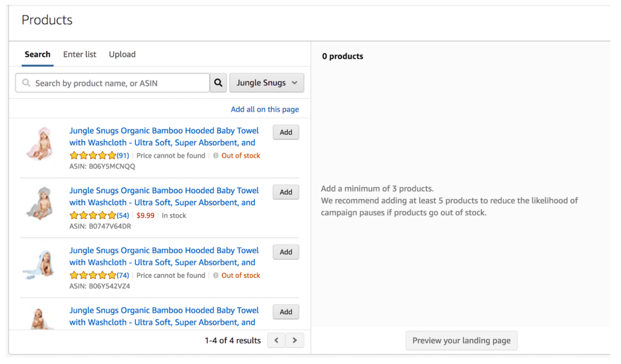Switch to the Enter list tab
The height and width of the screenshot is (364, 621).
(79, 54)
